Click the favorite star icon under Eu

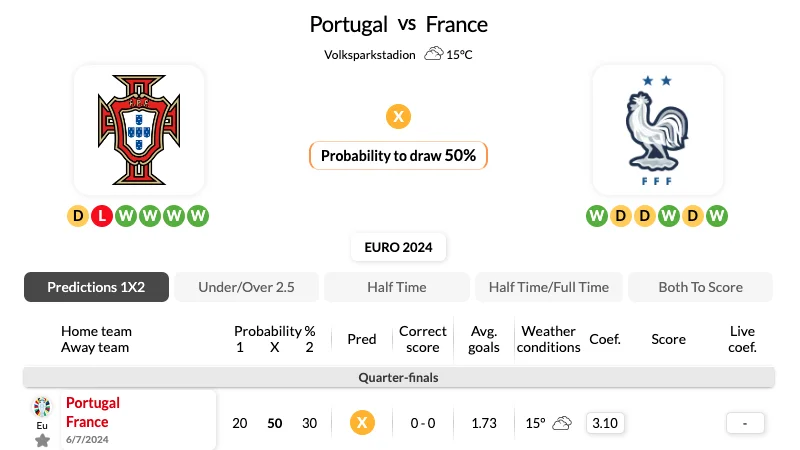coord(42,440)
